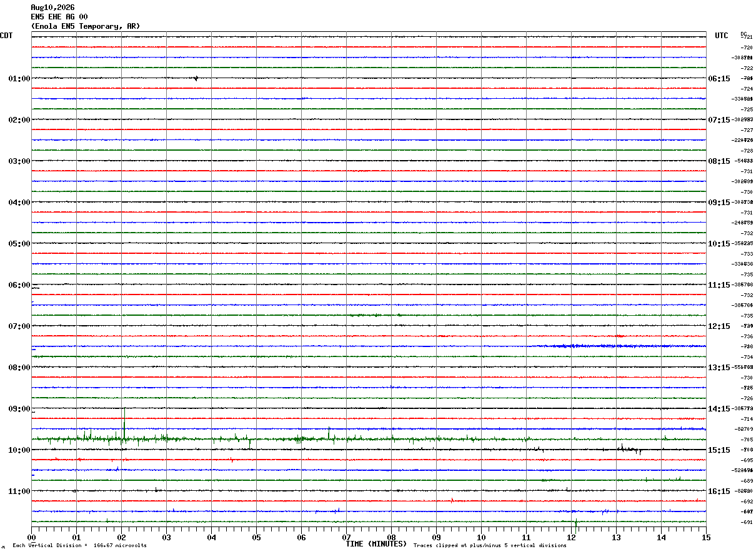Click the station header EN5 EHE AG 00
This screenshot has width=756, height=554.
pos(59,17)
